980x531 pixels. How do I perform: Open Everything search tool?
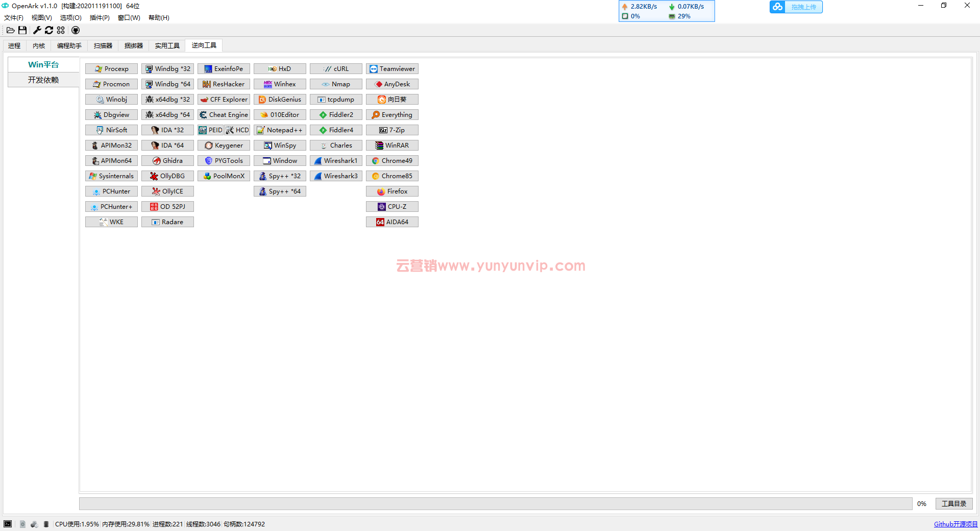[x=392, y=115]
